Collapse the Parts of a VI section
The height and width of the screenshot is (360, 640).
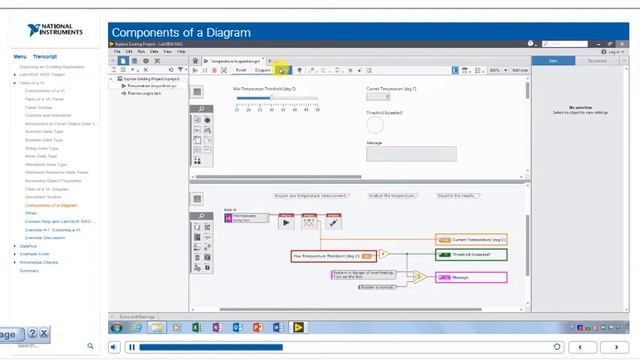(x=15, y=83)
